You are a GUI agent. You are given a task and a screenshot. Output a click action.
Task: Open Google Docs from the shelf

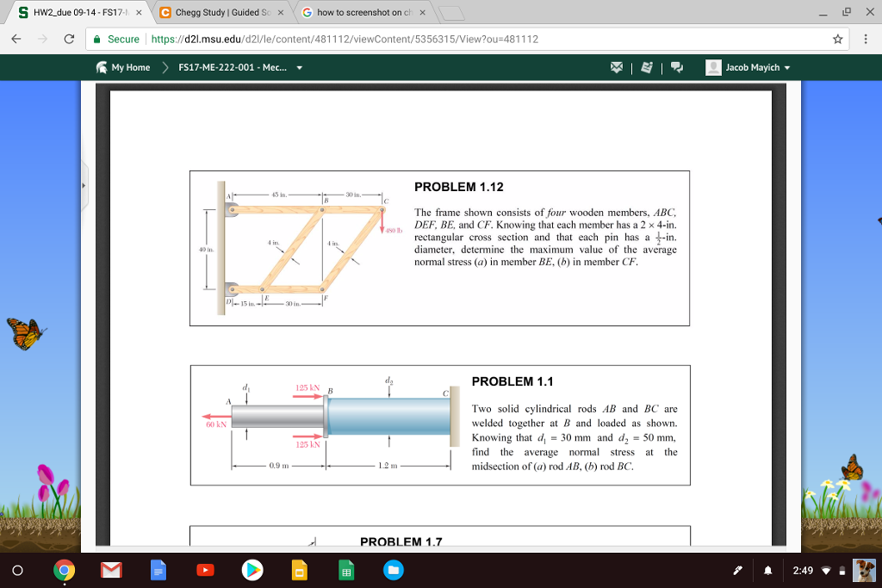tap(158, 571)
